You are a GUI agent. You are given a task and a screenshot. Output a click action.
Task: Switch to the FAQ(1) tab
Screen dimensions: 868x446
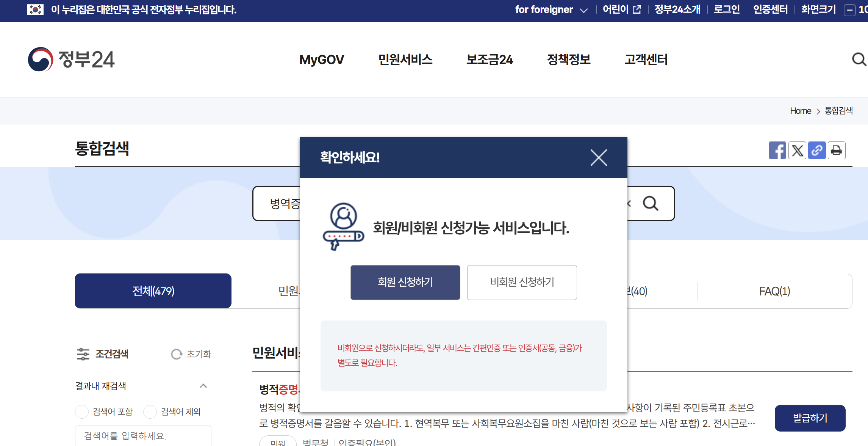point(774,291)
